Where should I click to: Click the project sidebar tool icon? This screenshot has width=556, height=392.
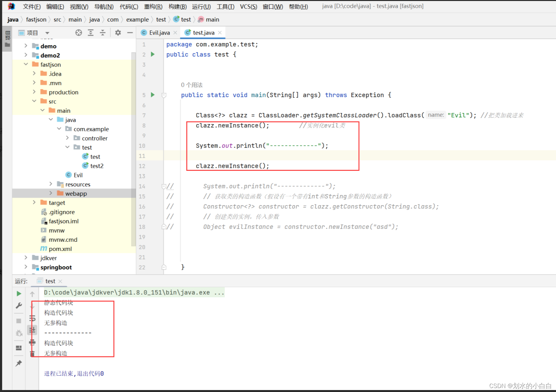[x=8, y=39]
